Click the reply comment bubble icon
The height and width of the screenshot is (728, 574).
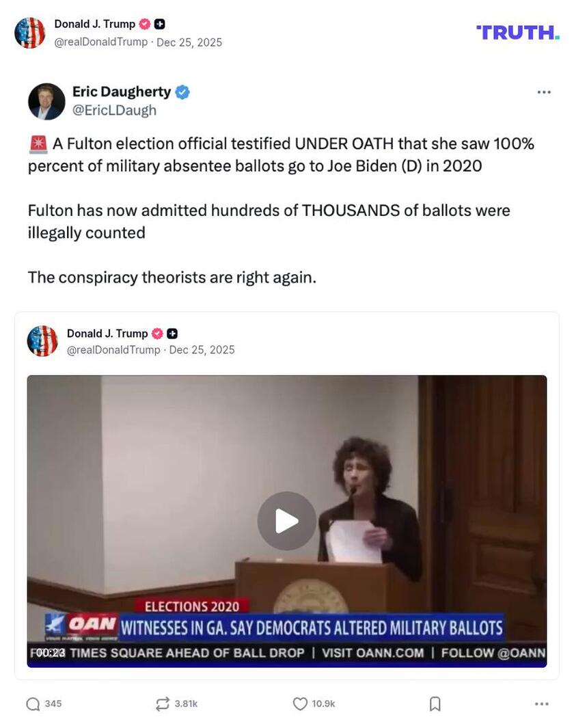33,704
